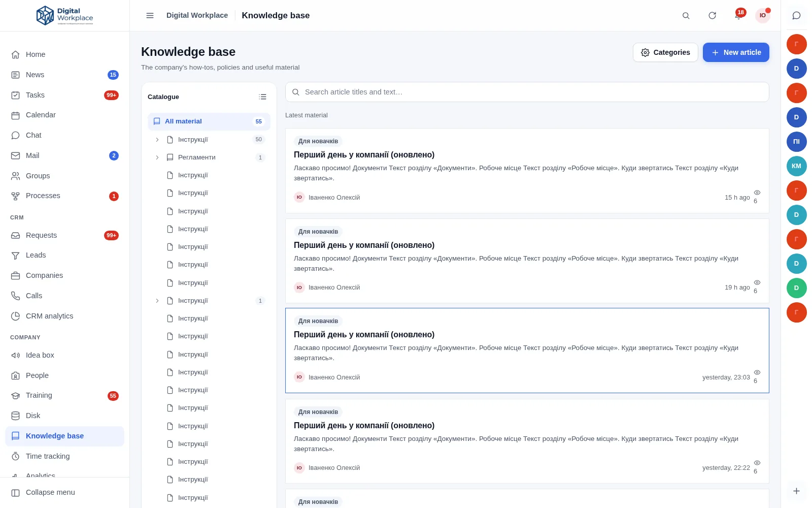Open the Training section

pos(65,395)
